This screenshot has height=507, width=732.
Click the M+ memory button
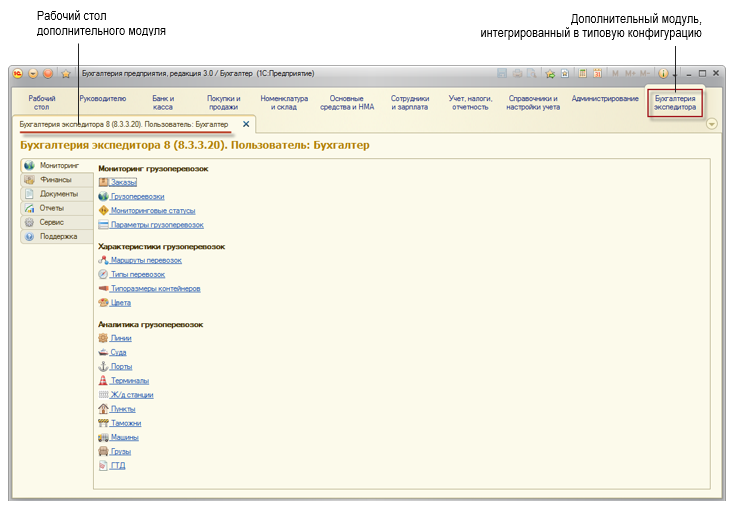[630, 73]
